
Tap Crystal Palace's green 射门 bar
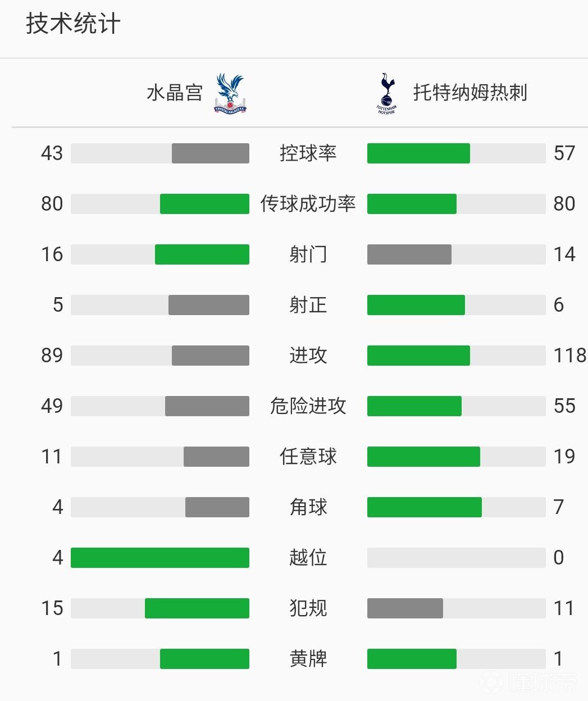(202, 254)
